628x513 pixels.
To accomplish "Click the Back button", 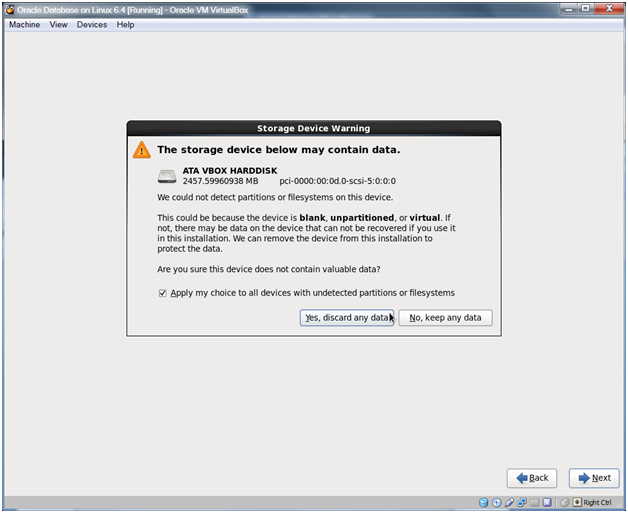I will (x=531, y=478).
